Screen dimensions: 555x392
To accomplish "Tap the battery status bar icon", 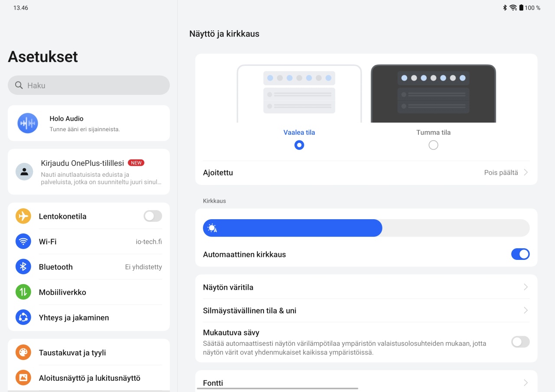I will (x=521, y=8).
